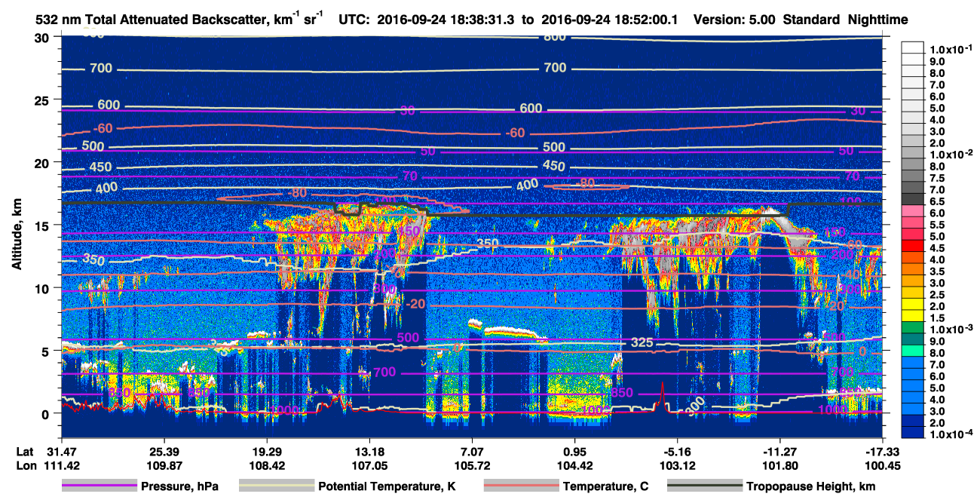Click the latitude value 7.07
The image size is (980, 503).
click(472, 450)
